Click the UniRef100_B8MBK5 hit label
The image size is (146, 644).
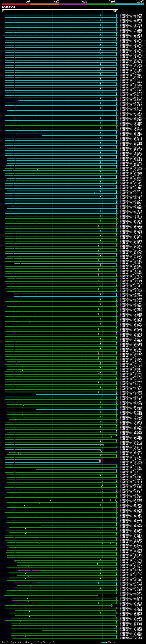tap(131, 354)
